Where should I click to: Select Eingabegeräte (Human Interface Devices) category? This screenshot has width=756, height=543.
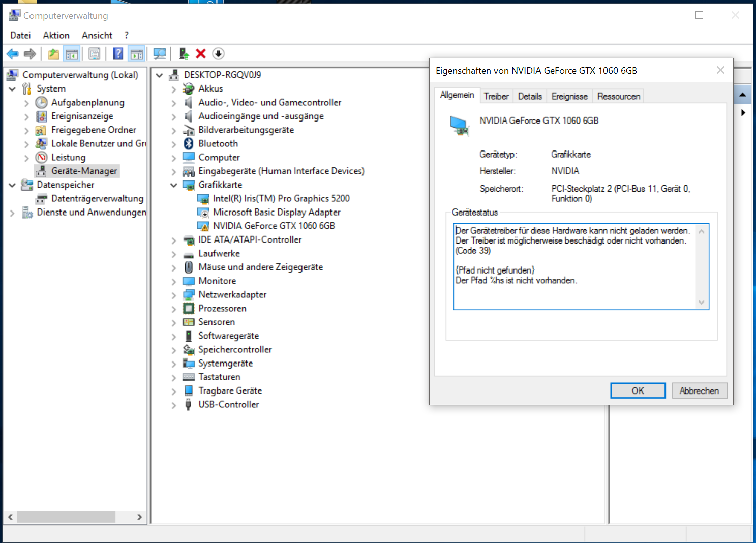281,171
